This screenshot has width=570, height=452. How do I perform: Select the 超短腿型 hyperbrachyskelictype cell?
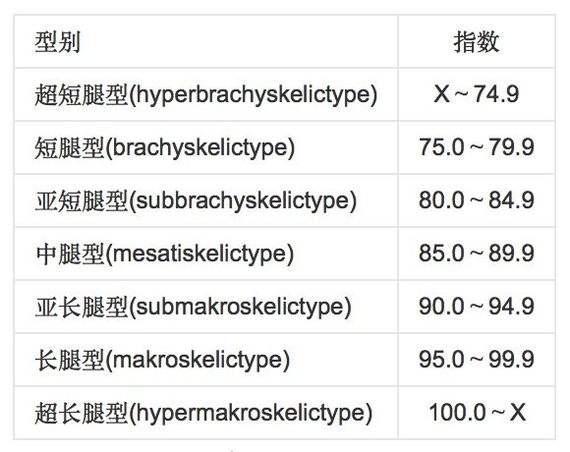[206, 95]
